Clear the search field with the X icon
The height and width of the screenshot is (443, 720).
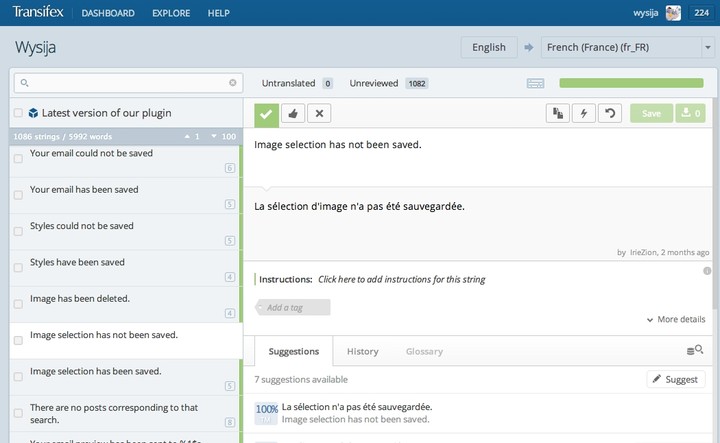(233, 83)
